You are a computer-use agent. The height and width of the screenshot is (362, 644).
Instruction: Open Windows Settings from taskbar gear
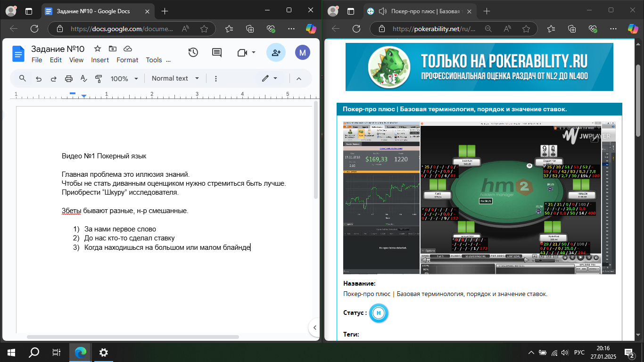pos(104,352)
